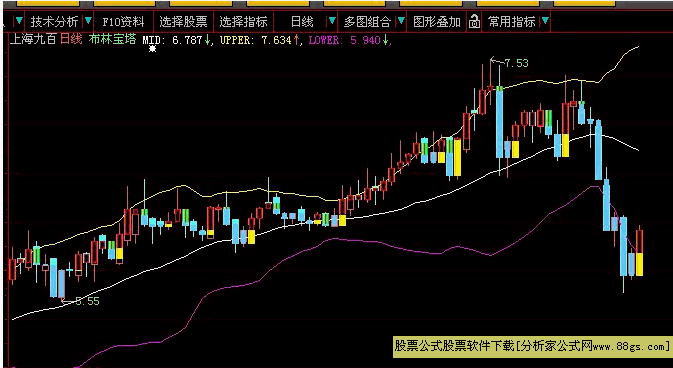Image resolution: width=673 pixels, height=368 pixels.
Task: Click the 布林宝塔 indicator name label
Action: [112, 40]
